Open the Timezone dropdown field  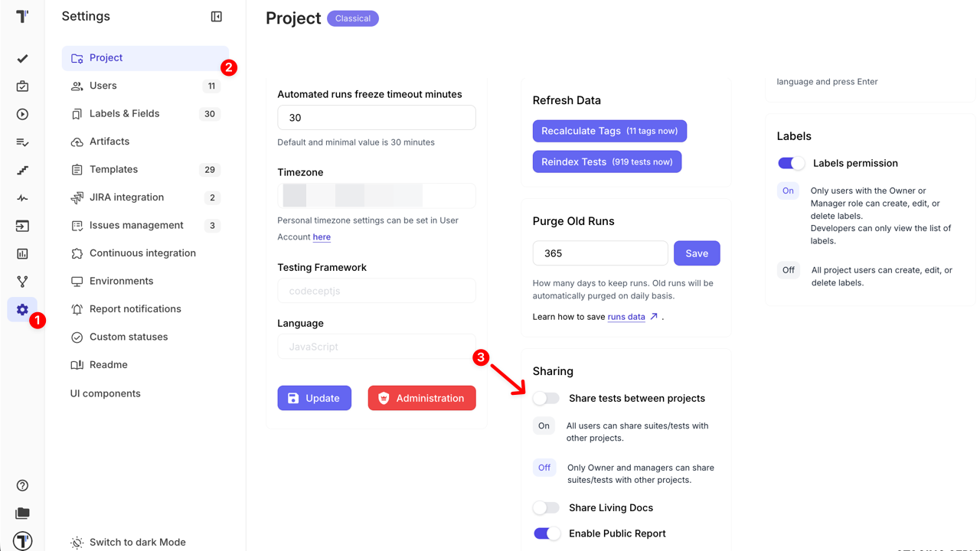pyautogui.click(x=376, y=196)
